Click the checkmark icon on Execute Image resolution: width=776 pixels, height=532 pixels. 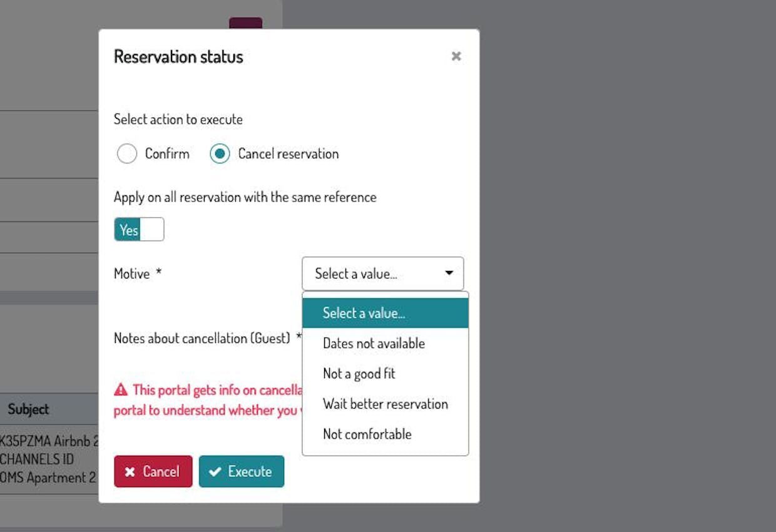(215, 472)
